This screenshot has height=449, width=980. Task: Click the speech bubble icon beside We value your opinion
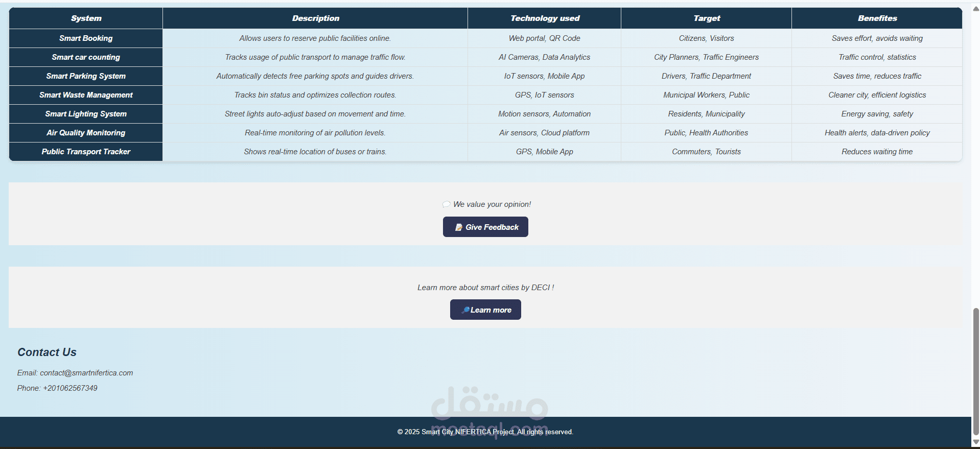click(447, 204)
